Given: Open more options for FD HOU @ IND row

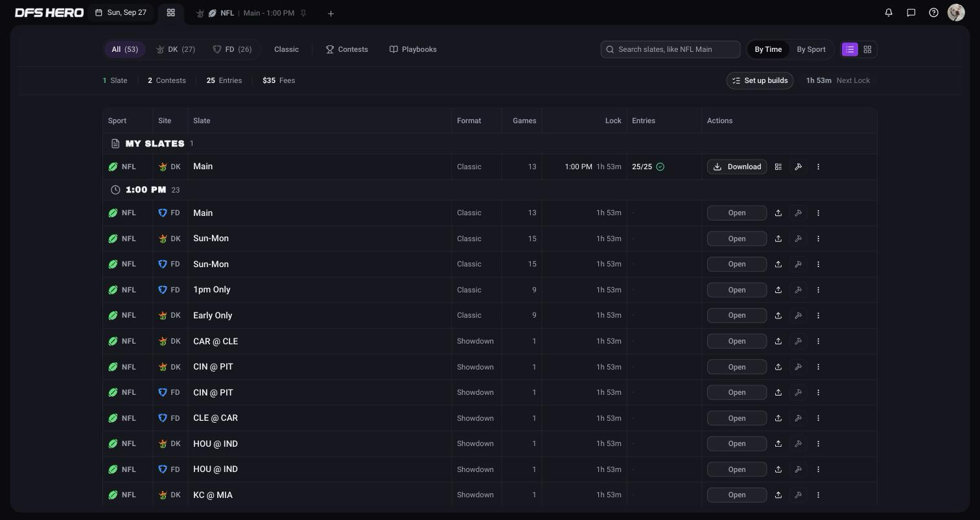Looking at the screenshot, I should [818, 469].
